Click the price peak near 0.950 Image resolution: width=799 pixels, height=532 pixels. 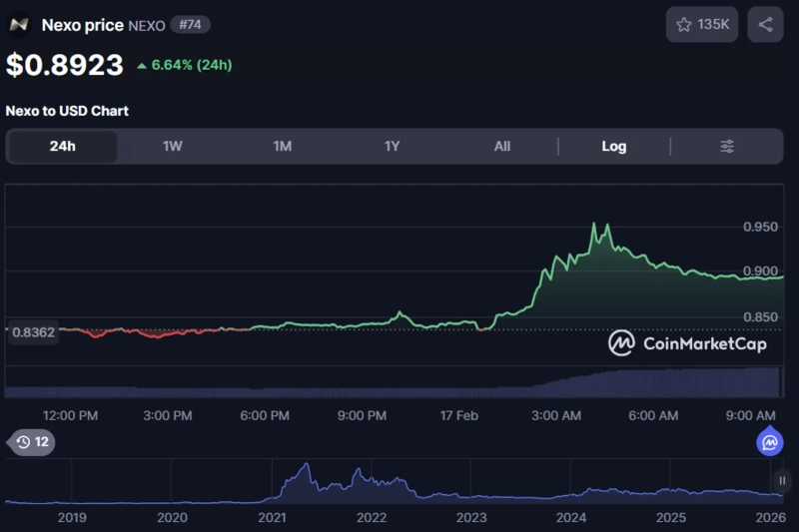pos(595,226)
